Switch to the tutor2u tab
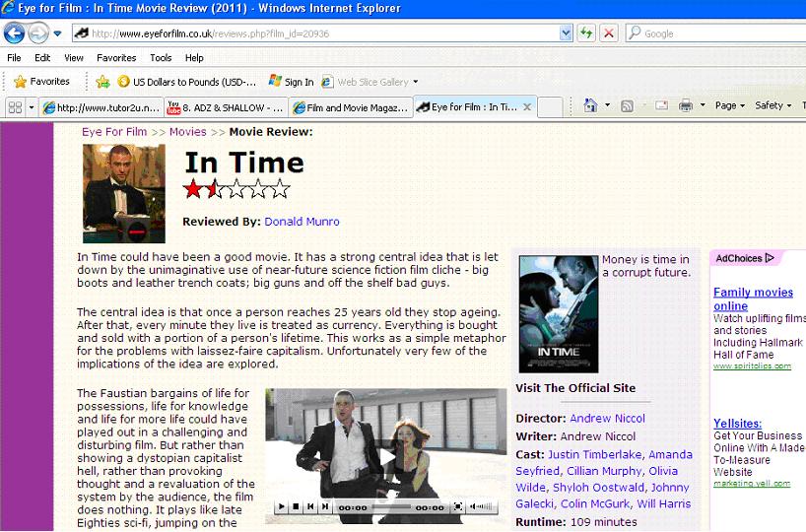The image size is (806, 532). pyautogui.click(x=101, y=107)
